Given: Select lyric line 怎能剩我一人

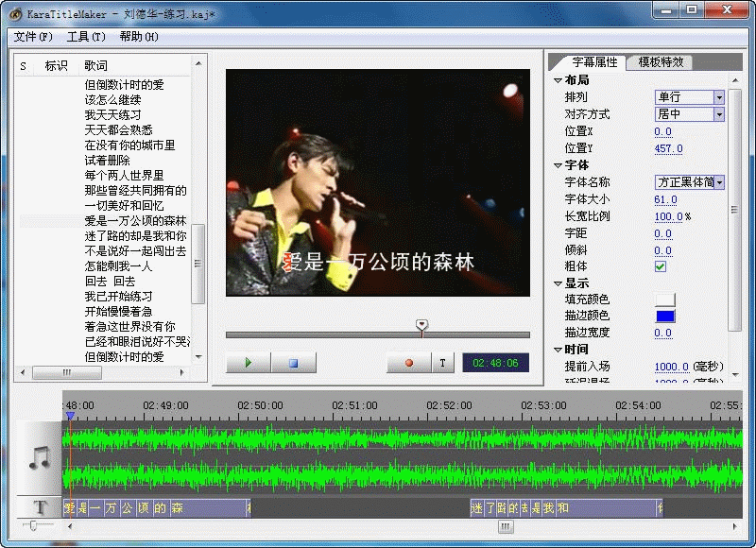Looking at the screenshot, I should pyautogui.click(x=118, y=266).
